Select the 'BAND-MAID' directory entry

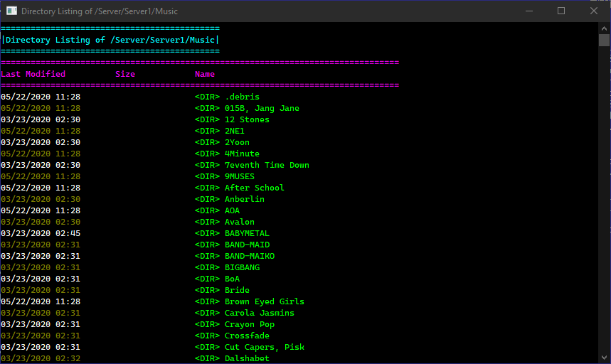247,245
